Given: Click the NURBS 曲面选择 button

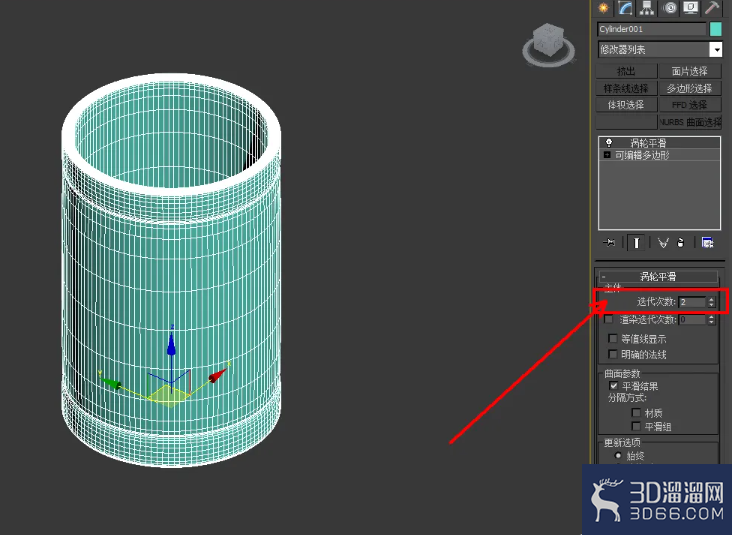Looking at the screenshot, I should coord(690,122).
